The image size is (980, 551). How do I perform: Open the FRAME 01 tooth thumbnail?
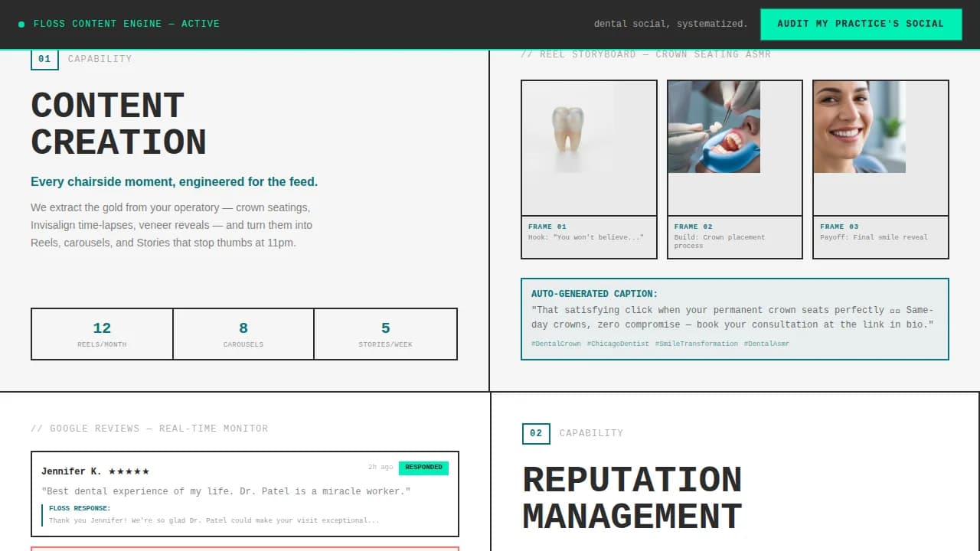click(589, 147)
